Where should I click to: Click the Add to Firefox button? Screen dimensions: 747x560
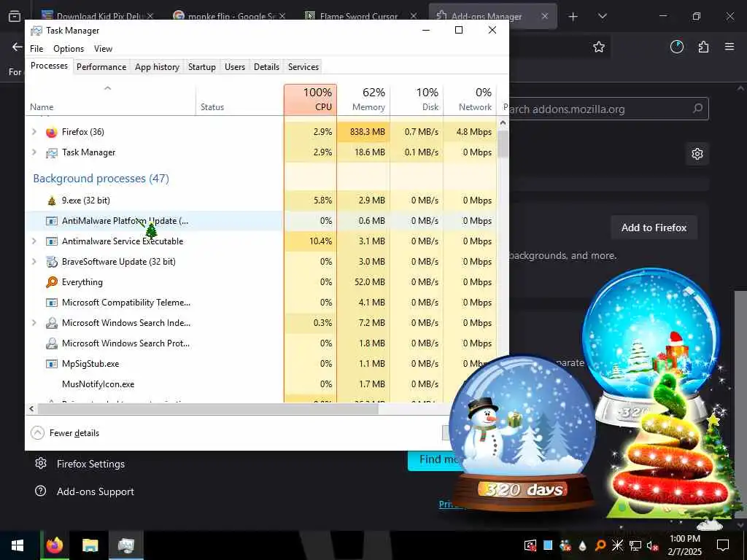(654, 227)
